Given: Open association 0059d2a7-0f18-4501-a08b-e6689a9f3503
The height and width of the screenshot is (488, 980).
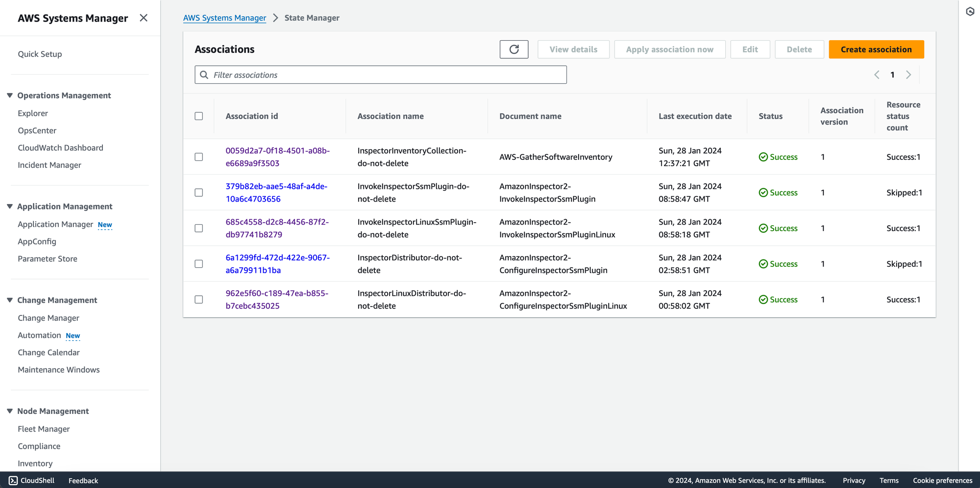Looking at the screenshot, I should click(277, 157).
